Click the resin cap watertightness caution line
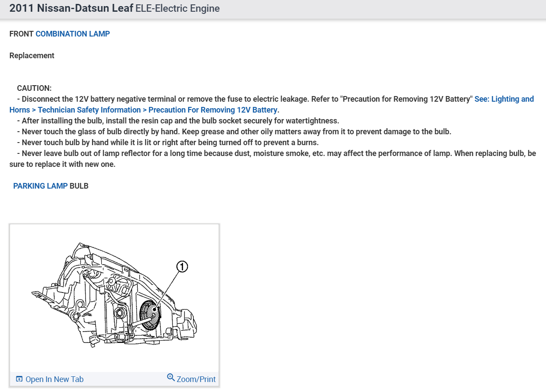 pyautogui.click(x=178, y=120)
